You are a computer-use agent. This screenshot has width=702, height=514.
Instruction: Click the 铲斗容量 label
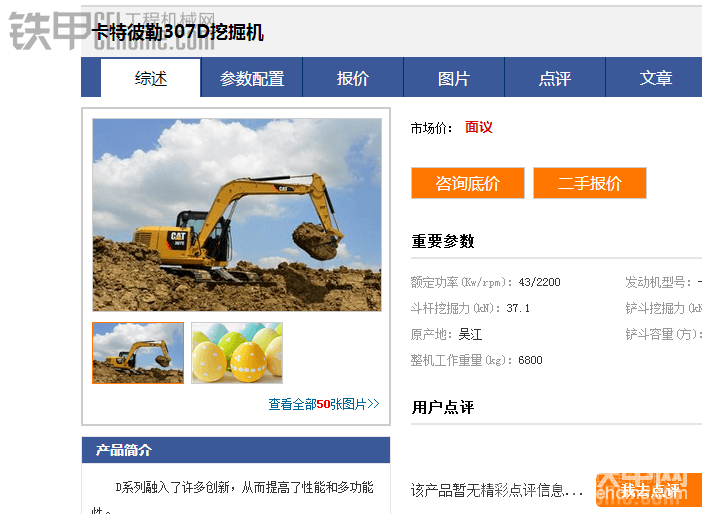pyautogui.click(x=663, y=334)
